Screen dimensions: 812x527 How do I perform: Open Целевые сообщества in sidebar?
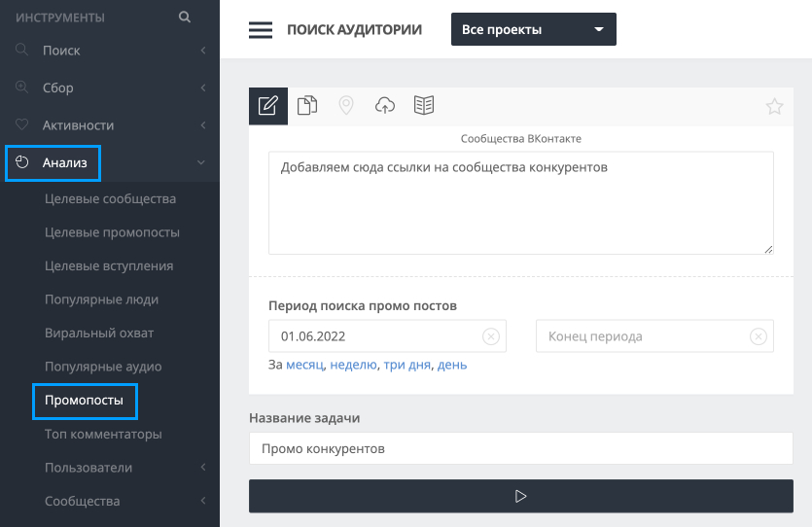point(110,199)
